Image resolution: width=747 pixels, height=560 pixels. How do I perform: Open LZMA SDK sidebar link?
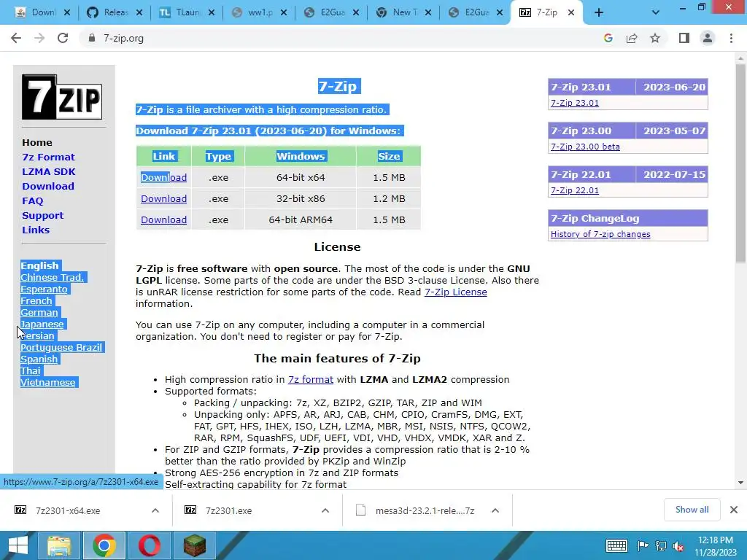point(49,172)
